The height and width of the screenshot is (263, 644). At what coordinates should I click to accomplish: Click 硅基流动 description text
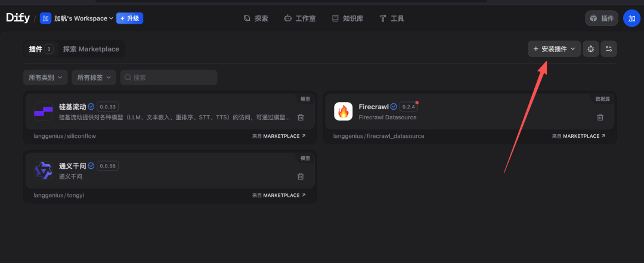point(175,117)
